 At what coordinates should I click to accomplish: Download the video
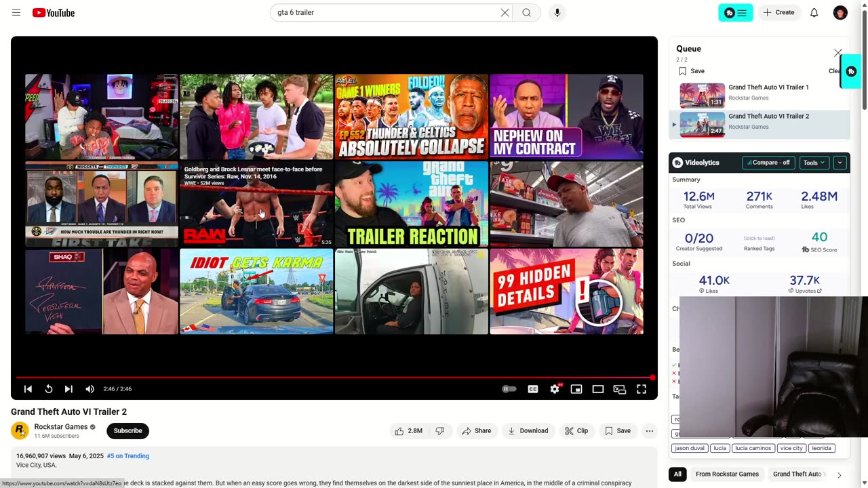528,431
